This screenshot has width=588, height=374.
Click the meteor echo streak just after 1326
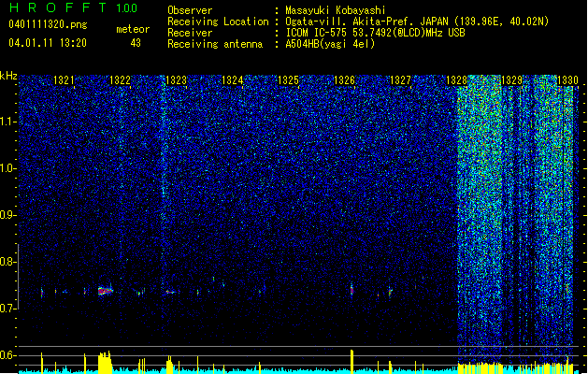coord(351,290)
